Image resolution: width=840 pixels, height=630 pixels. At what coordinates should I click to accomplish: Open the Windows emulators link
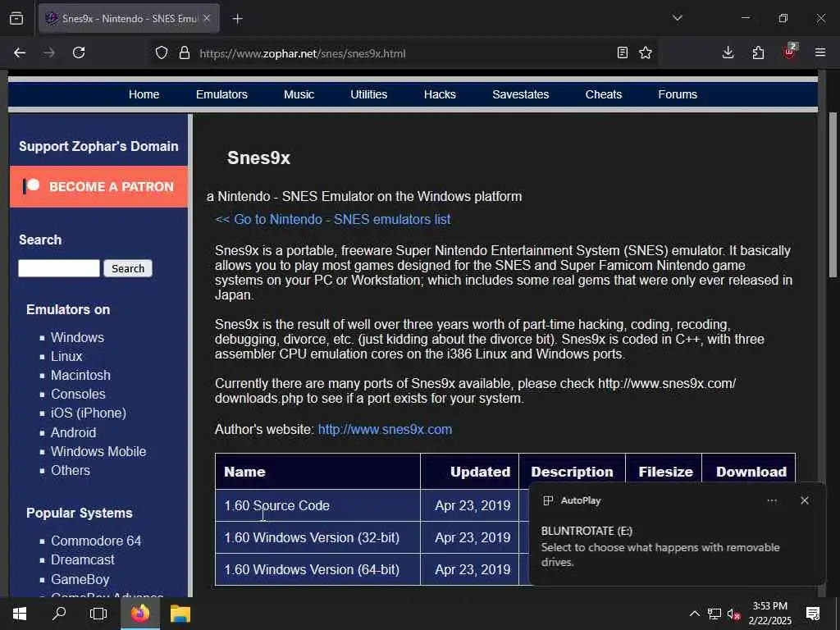(x=77, y=337)
